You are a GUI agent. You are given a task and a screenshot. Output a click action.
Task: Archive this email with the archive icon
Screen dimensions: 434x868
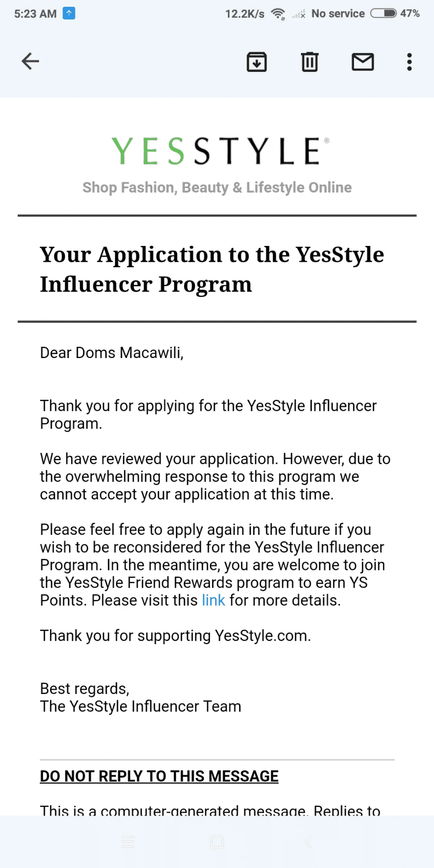pyautogui.click(x=257, y=62)
